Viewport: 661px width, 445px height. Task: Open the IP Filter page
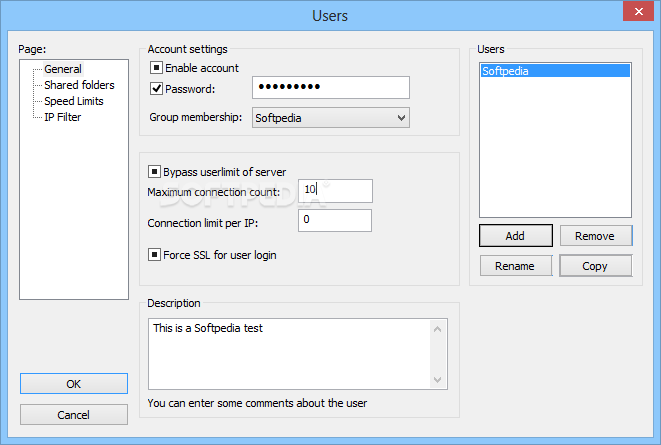tap(62, 117)
